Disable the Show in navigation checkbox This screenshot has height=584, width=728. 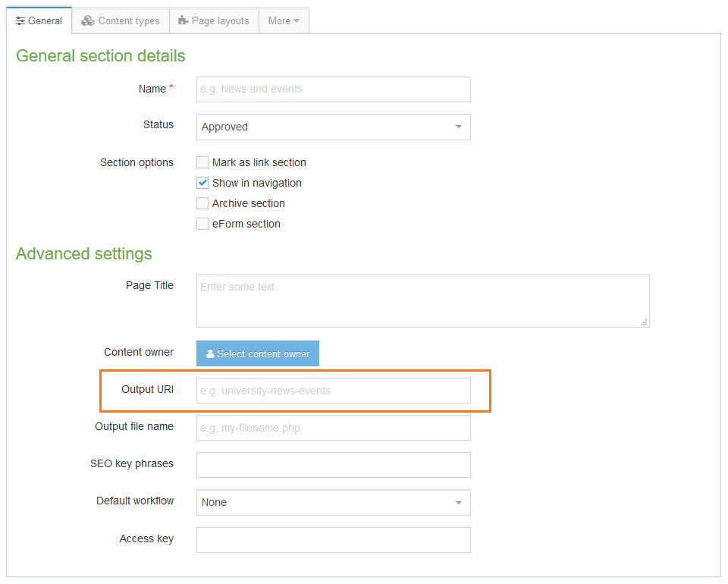202,183
